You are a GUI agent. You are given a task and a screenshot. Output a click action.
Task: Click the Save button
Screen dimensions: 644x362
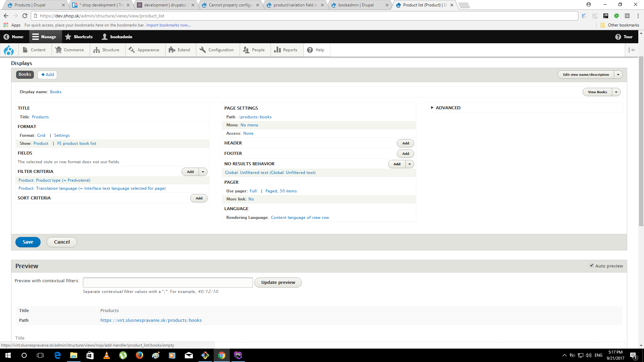click(28, 242)
